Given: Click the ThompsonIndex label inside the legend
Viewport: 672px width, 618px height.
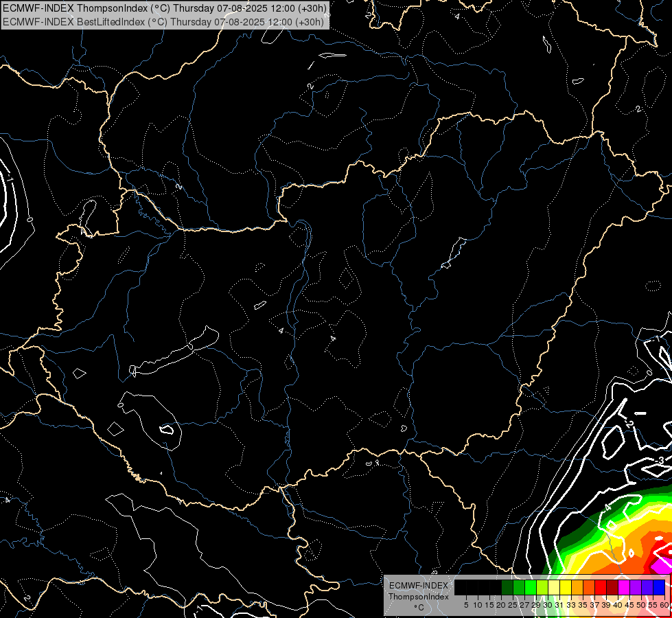Looking at the screenshot, I should pos(419,597).
